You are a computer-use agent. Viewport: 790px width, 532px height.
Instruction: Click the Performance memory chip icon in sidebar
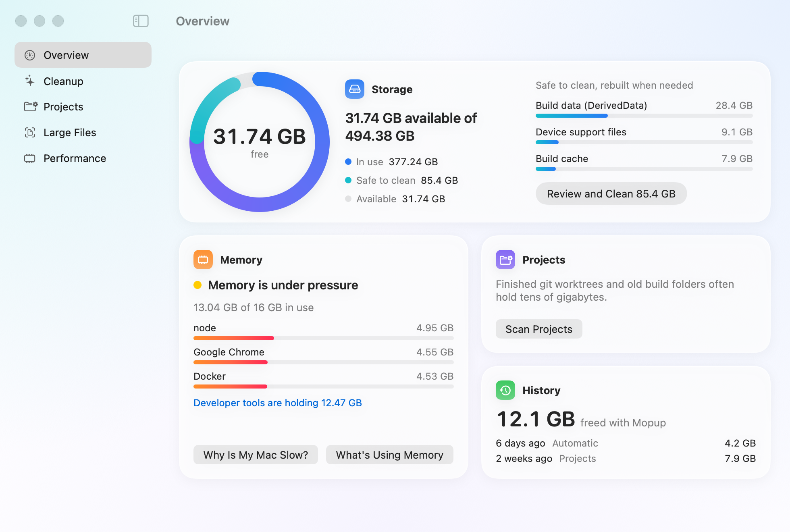(x=30, y=158)
